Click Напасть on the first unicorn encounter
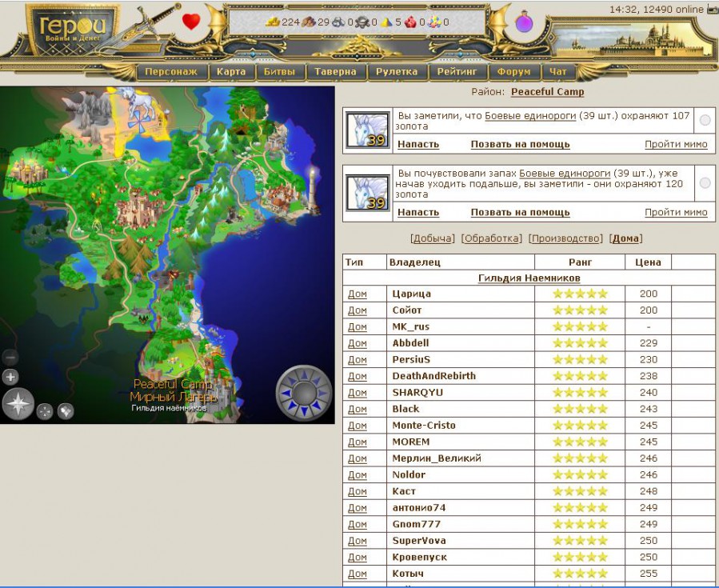This screenshot has width=719, height=588. 418,144
